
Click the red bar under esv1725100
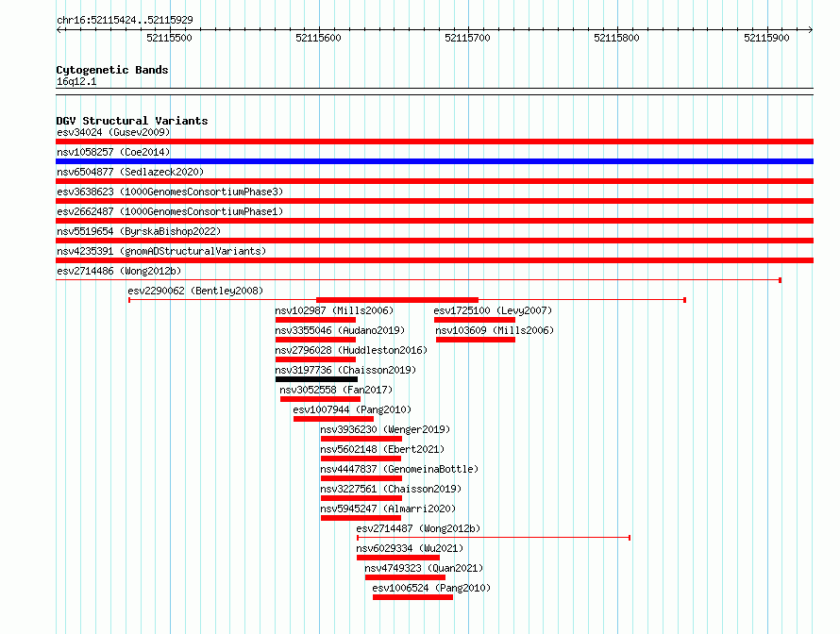[475, 320]
